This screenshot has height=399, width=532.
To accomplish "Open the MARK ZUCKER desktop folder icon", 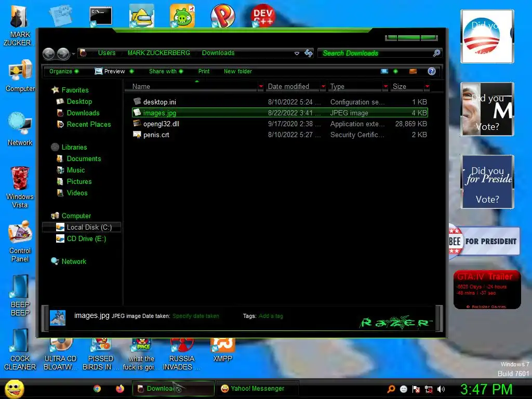I will [x=19, y=25].
